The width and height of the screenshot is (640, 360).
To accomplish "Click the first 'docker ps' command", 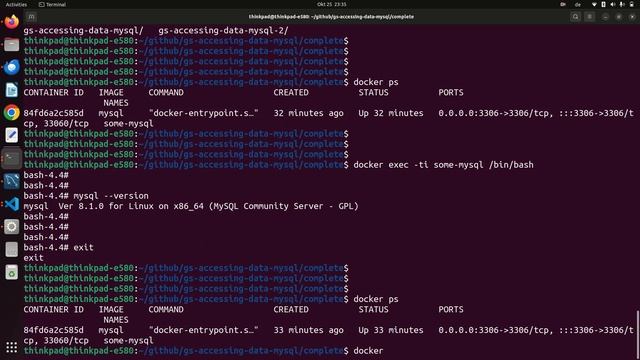I will tap(376, 82).
